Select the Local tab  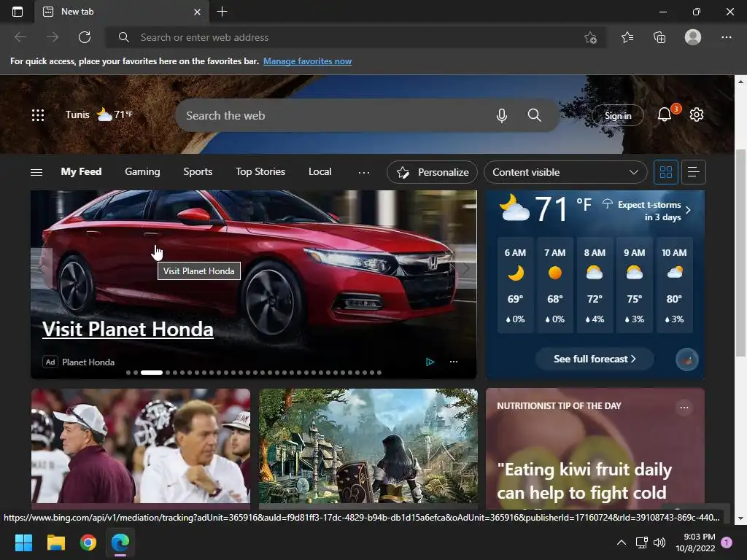click(320, 172)
